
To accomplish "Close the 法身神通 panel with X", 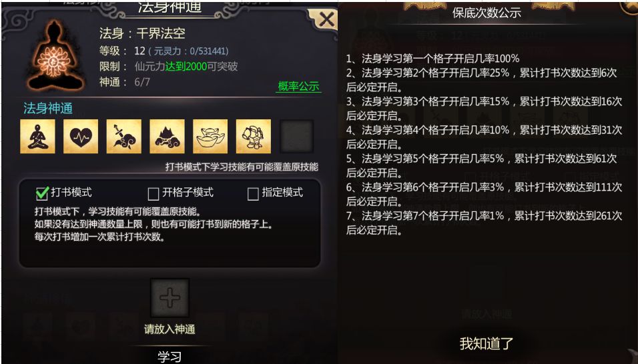I will pyautogui.click(x=326, y=19).
